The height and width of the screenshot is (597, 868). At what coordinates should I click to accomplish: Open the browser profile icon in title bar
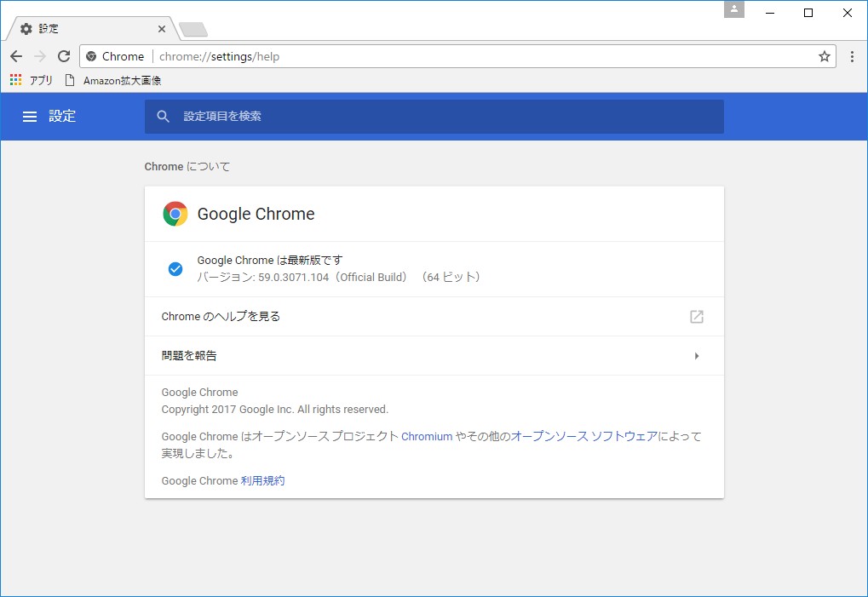[x=733, y=9]
